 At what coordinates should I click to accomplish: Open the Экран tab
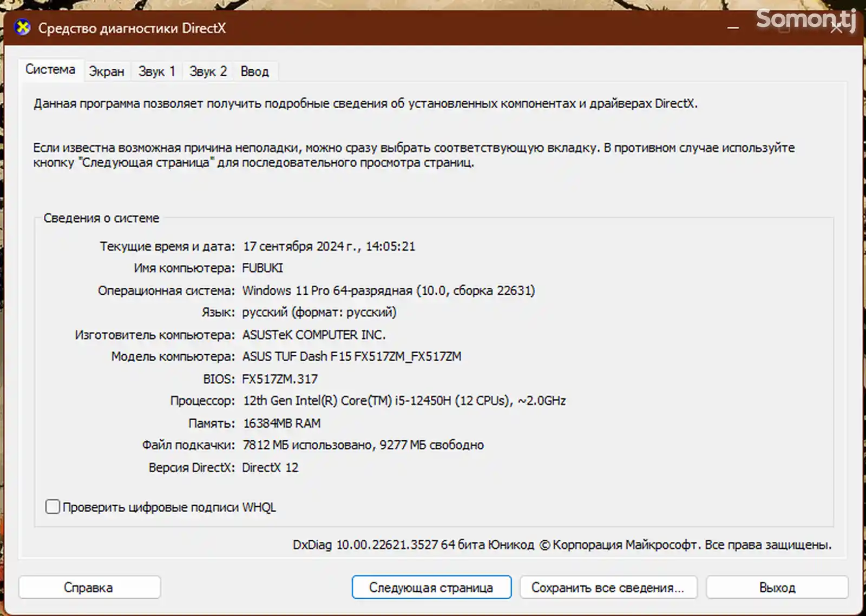[107, 71]
